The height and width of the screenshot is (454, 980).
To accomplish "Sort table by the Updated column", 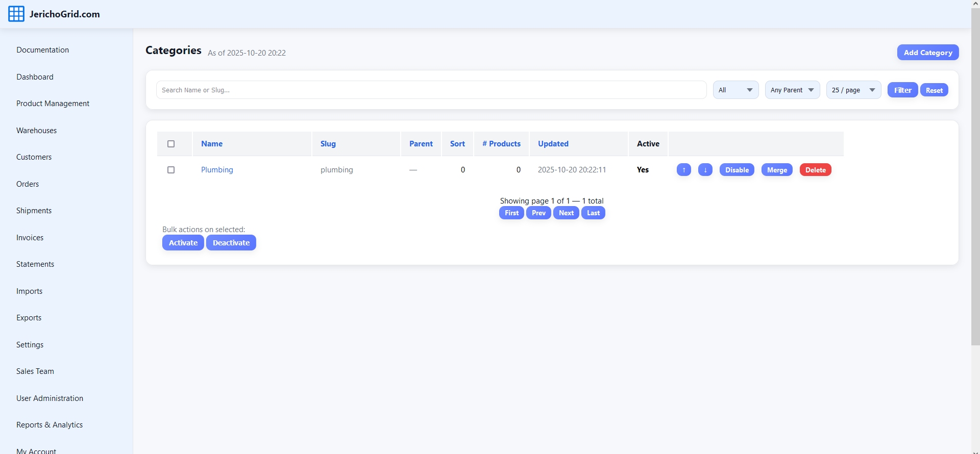I will [x=553, y=144].
